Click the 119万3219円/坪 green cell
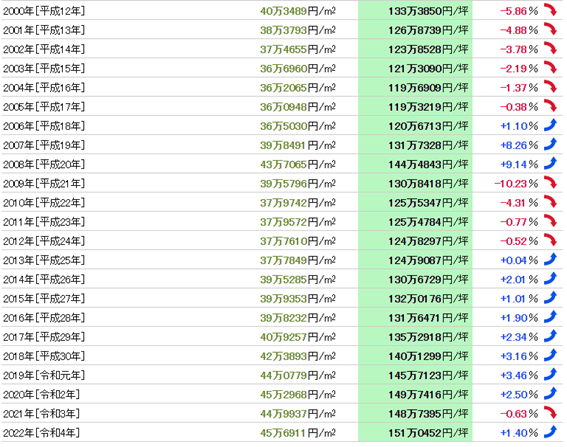The height and width of the screenshot is (447, 567). tap(415, 107)
